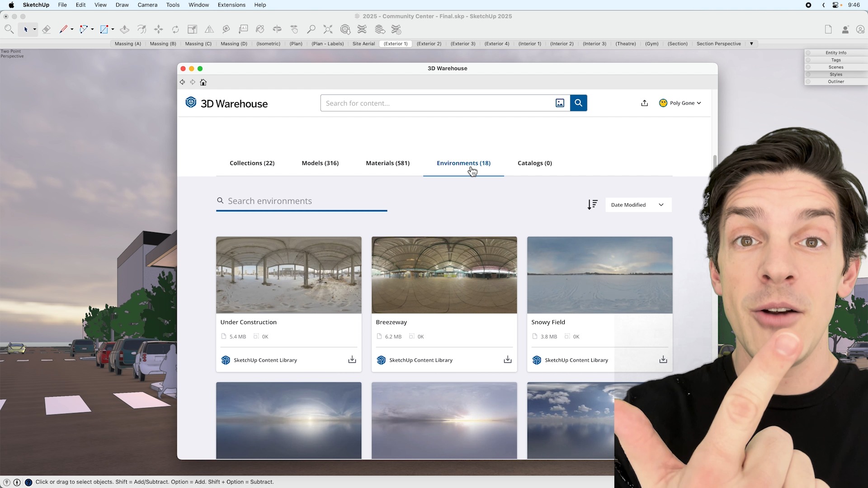
Task: Activate the Arc drawing tool
Action: click(x=83, y=29)
